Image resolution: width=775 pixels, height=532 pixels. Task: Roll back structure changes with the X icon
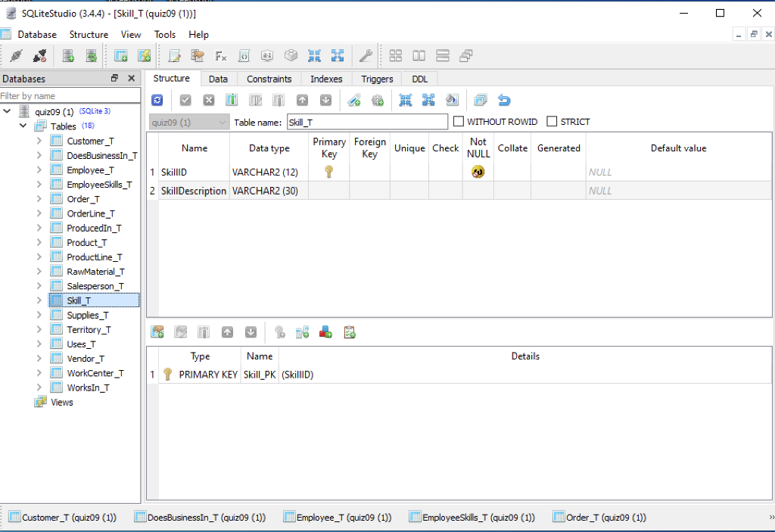pyautogui.click(x=209, y=101)
